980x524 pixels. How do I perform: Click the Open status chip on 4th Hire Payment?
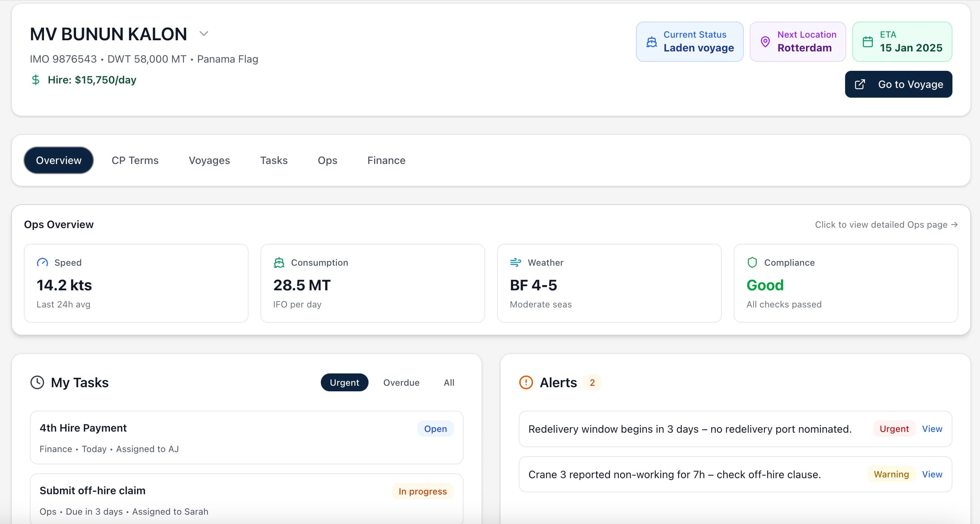point(435,429)
